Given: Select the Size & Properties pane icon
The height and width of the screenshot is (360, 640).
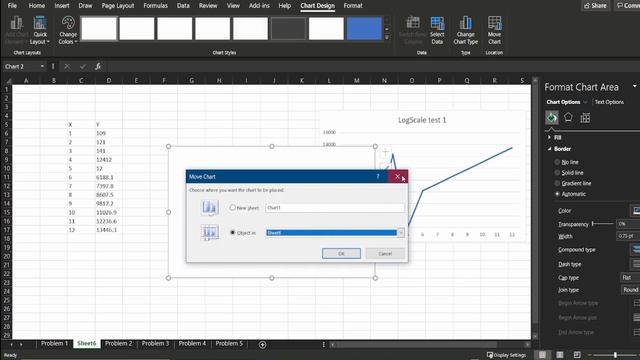Looking at the screenshot, I should pos(585,118).
